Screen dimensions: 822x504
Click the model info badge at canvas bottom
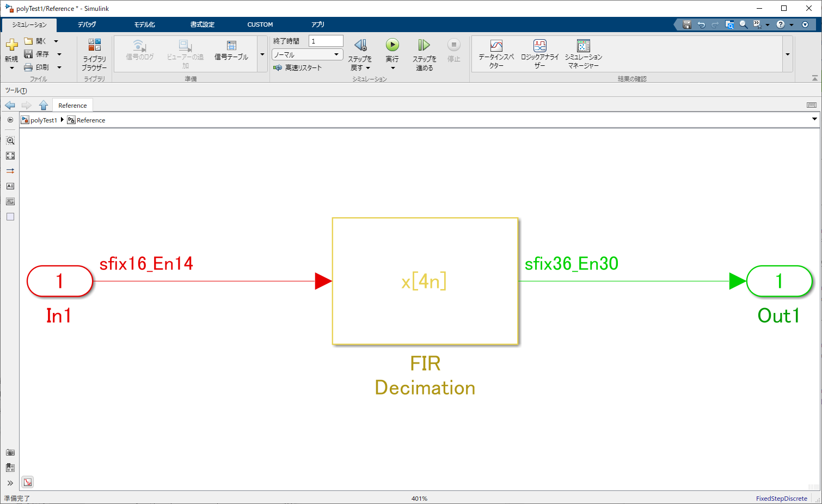[x=28, y=482]
